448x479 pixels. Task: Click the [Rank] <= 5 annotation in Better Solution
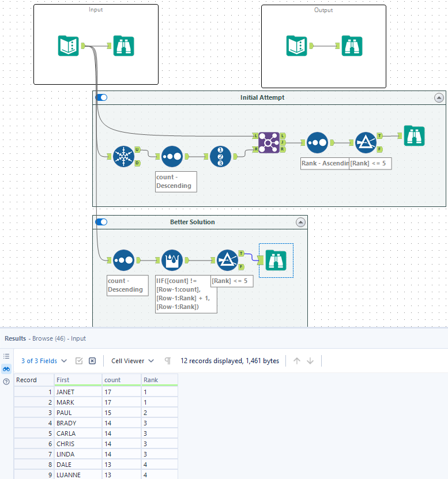[x=232, y=281]
